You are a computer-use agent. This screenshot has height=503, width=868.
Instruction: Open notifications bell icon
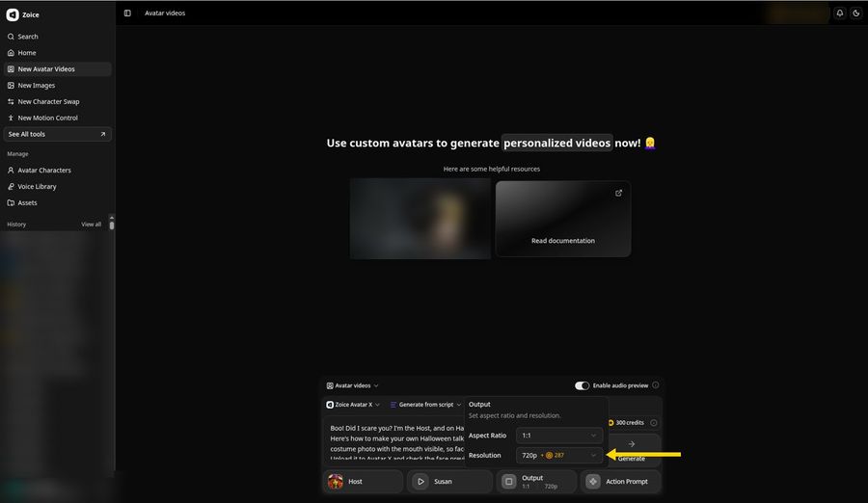[840, 13]
